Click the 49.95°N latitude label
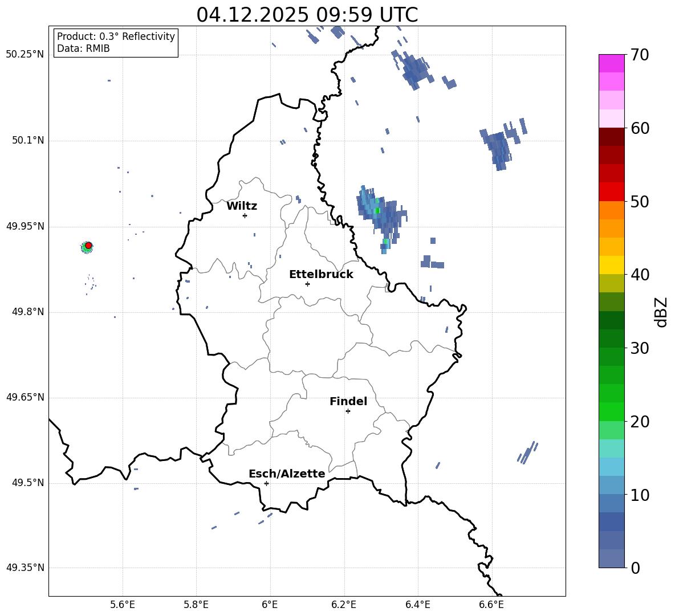 click(x=25, y=226)
